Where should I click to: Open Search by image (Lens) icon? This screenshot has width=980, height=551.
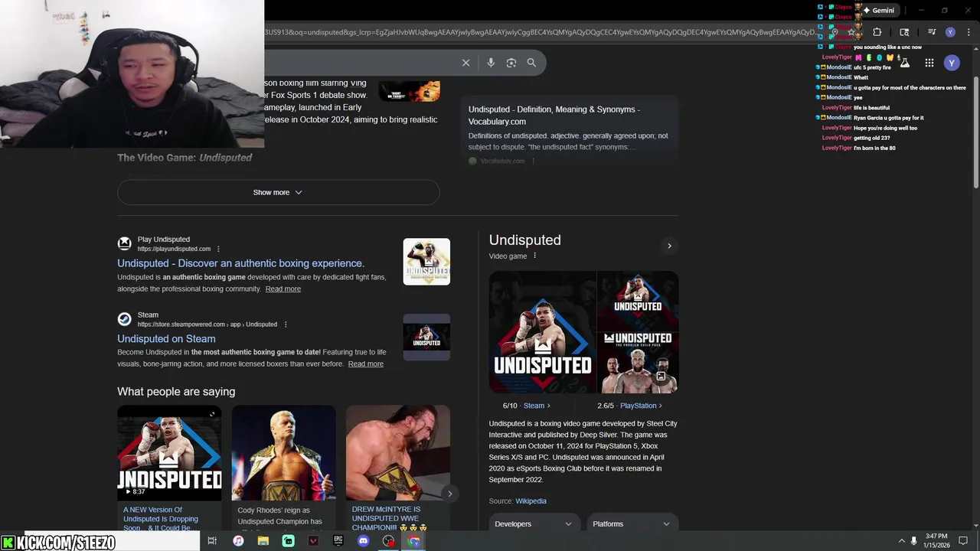click(x=511, y=63)
